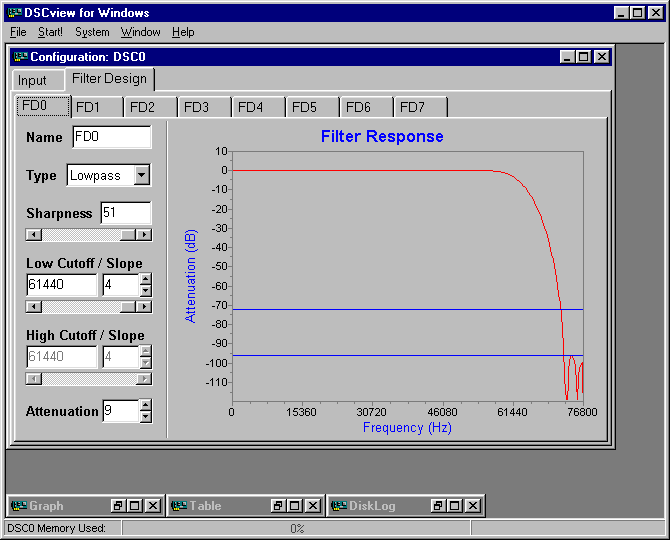Open the Window menu
The height and width of the screenshot is (540, 670).
click(141, 32)
